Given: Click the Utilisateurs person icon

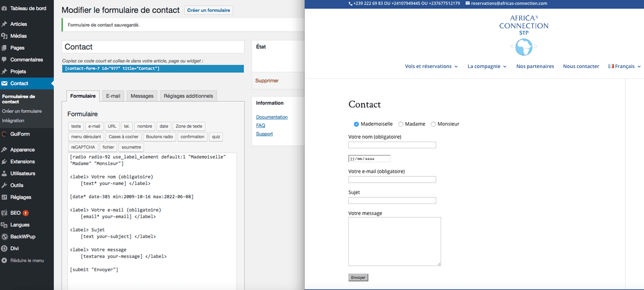Looking at the screenshot, I should coord(4,173).
